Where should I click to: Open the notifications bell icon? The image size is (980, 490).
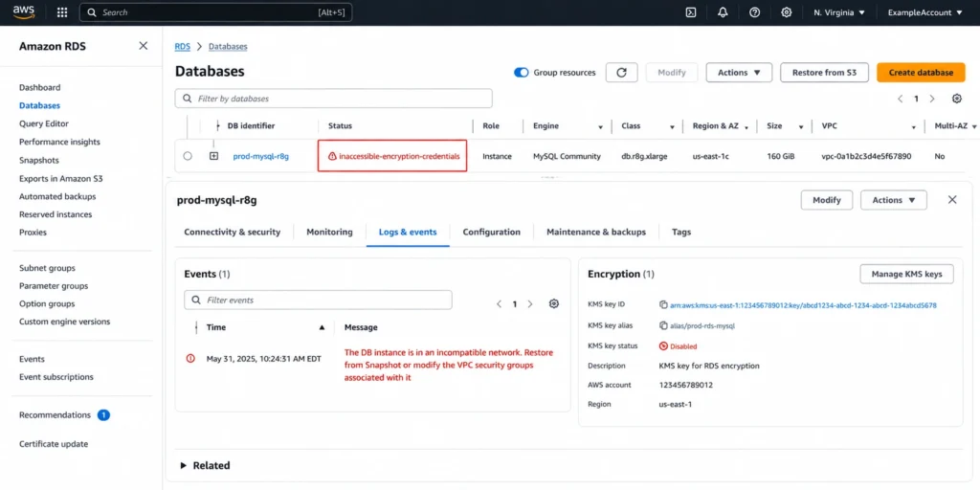coord(724,12)
